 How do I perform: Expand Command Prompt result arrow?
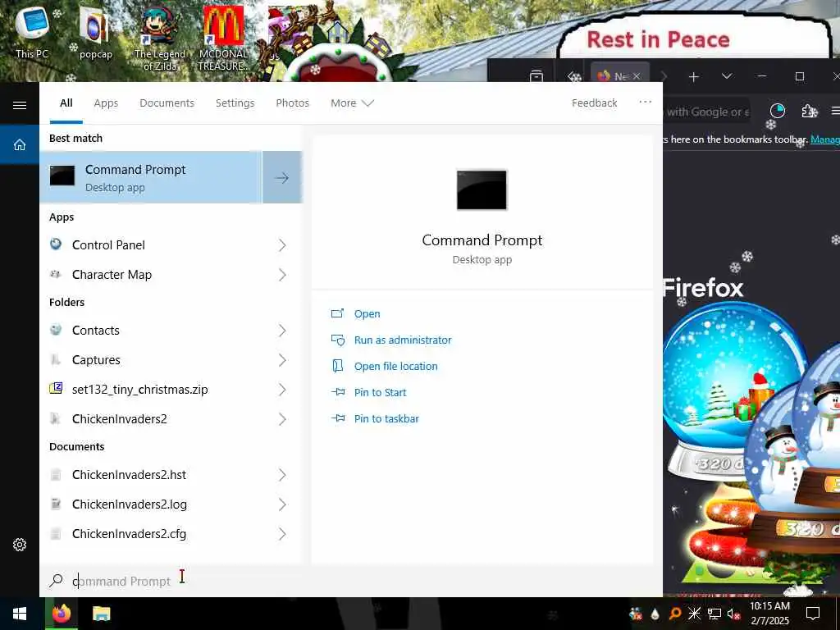coord(282,177)
